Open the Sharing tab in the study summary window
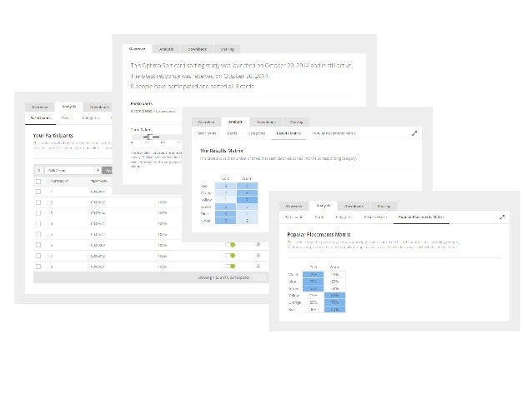532x399 pixels. click(227, 49)
